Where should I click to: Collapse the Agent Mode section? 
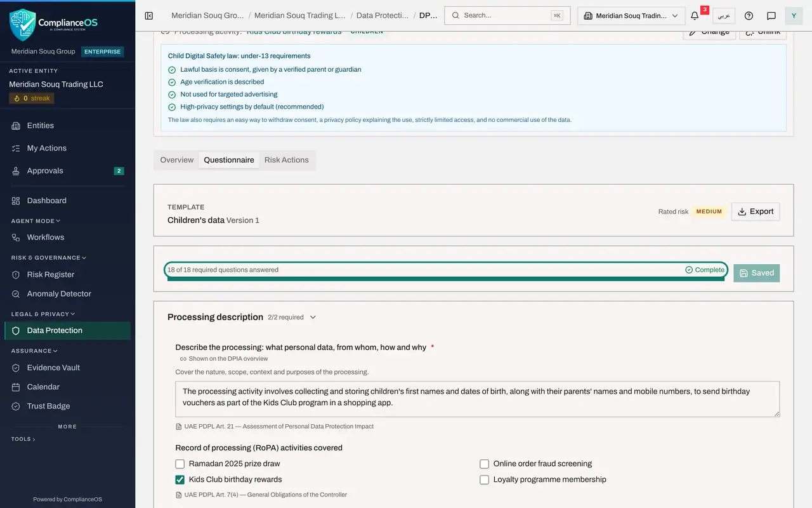pyautogui.click(x=36, y=221)
